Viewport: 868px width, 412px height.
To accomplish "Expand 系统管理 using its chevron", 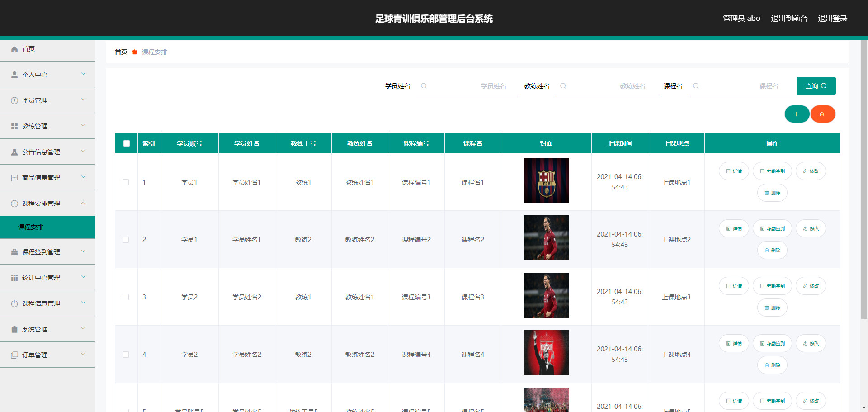I will point(83,328).
